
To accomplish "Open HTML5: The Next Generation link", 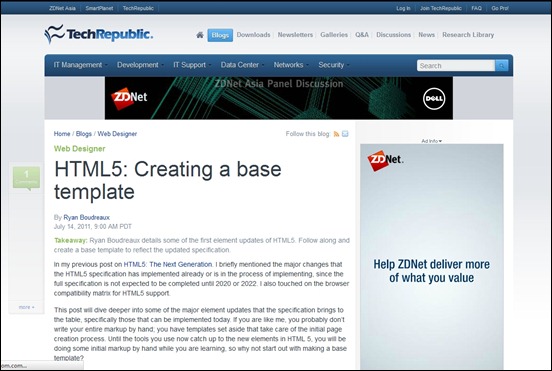I will pyautogui.click(x=168, y=264).
